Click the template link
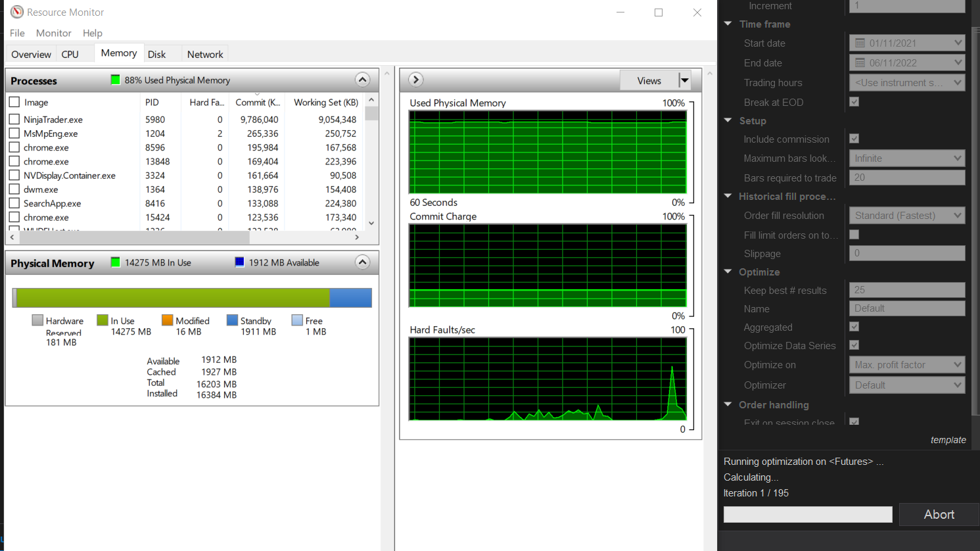 [948, 440]
